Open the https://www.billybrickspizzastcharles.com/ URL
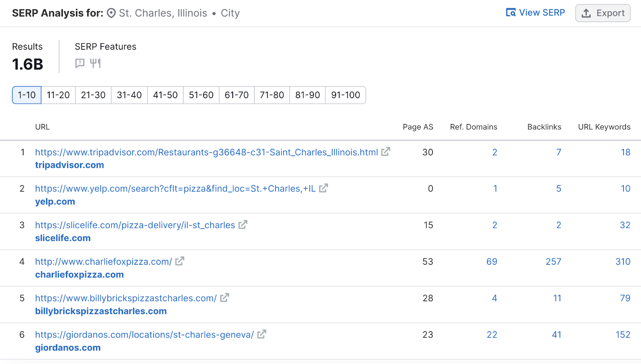 (126, 298)
